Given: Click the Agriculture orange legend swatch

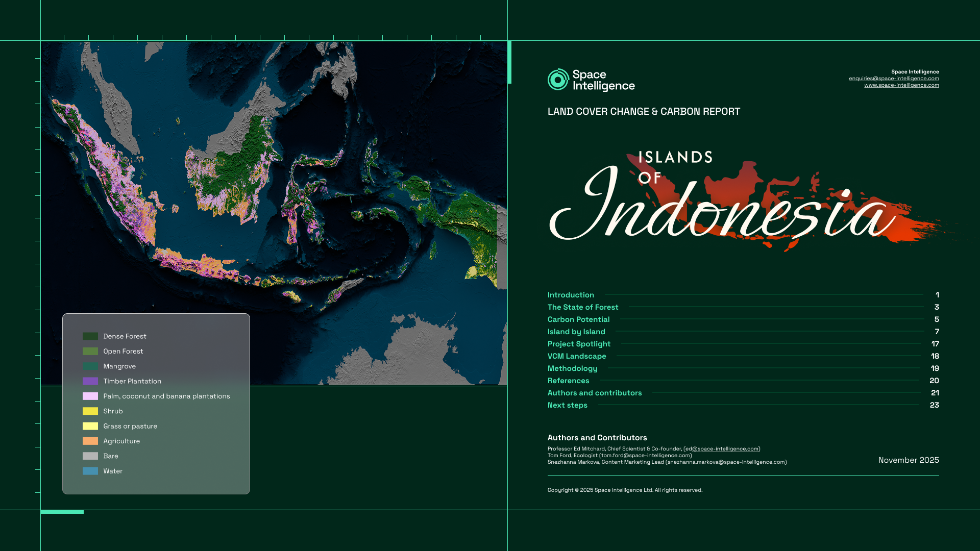Looking at the screenshot, I should click(x=90, y=441).
